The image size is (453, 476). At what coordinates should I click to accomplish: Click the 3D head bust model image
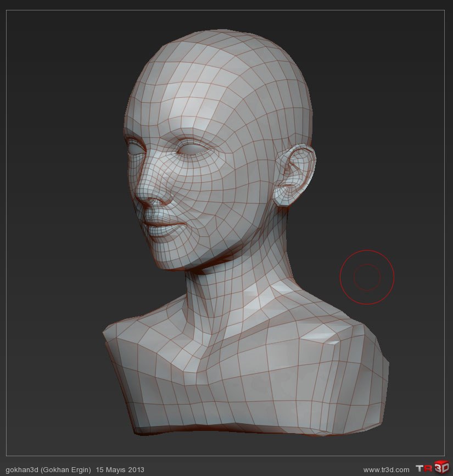pyautogui.click(x=245, y=233)
